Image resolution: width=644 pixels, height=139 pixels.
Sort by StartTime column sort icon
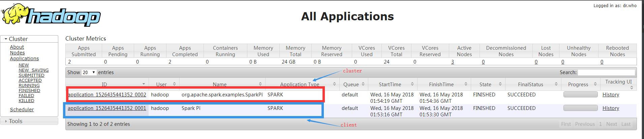click(412, 84)
